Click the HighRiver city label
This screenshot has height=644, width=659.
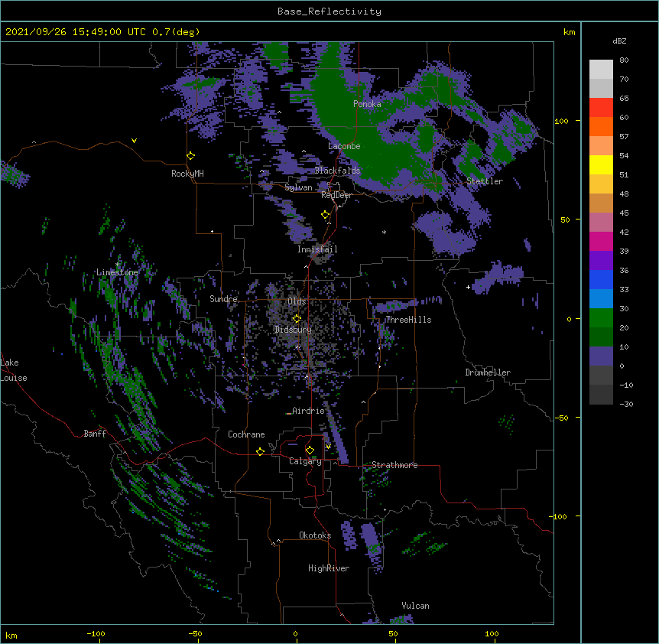pos(329,568)
